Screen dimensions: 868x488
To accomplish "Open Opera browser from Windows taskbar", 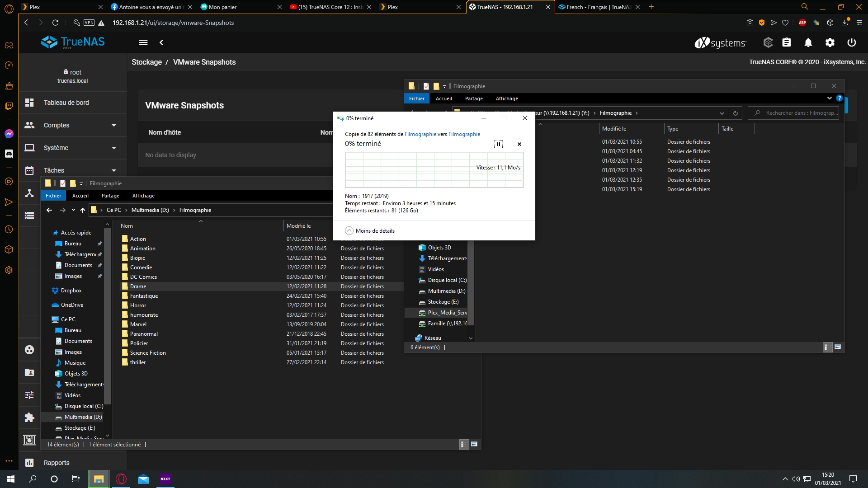I will pos(121,479).
